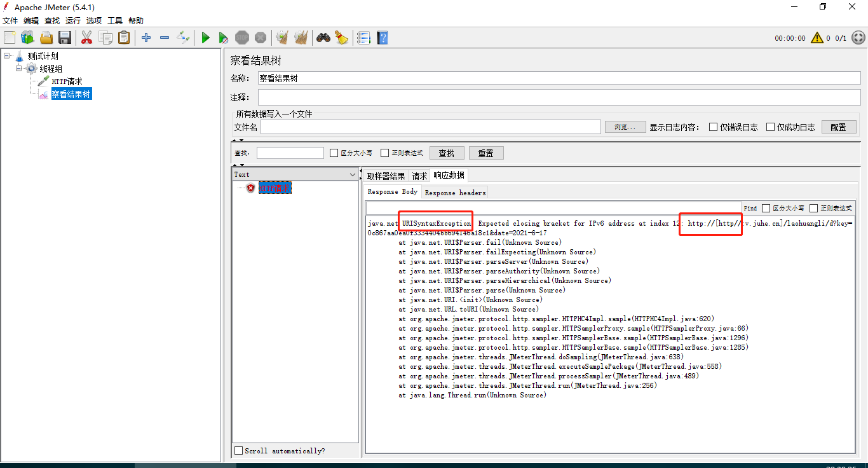Click the remote engine status icon
The image size is (868, 468).
pyautogui.click(x=858, y=38)
